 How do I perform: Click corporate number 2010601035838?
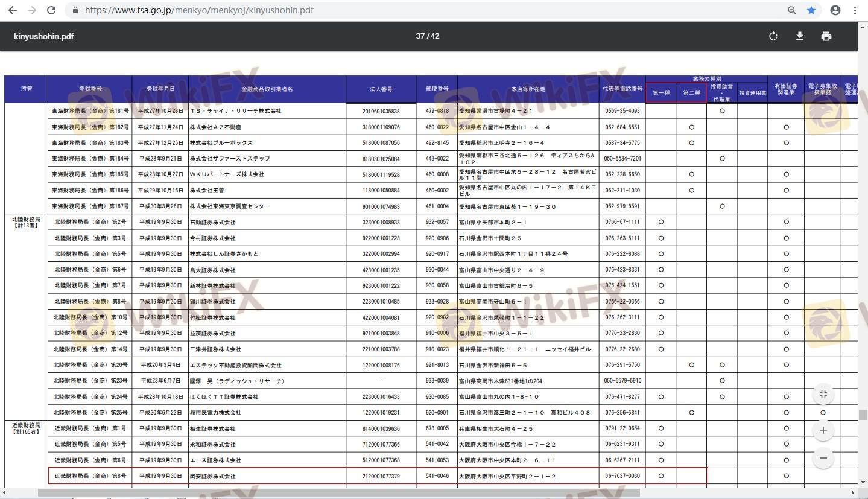click(381, 111)
